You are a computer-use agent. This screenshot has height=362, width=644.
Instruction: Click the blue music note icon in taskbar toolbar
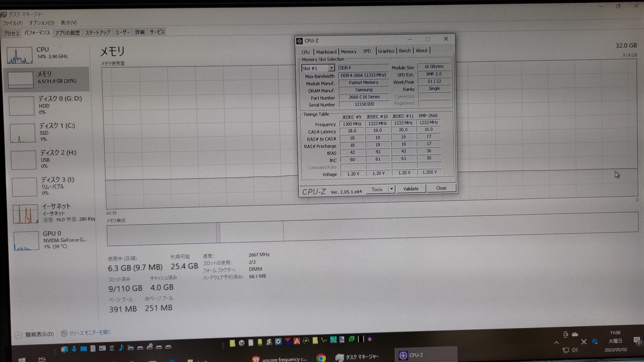121,347
